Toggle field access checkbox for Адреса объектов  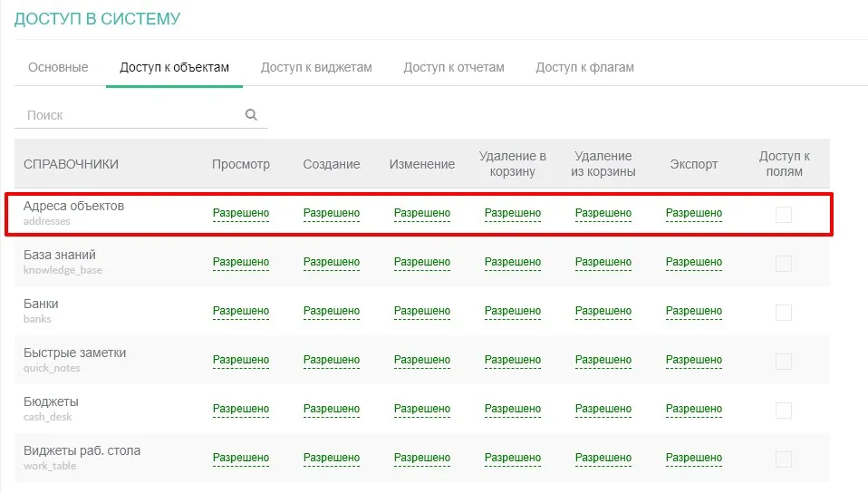click(783, 214)
